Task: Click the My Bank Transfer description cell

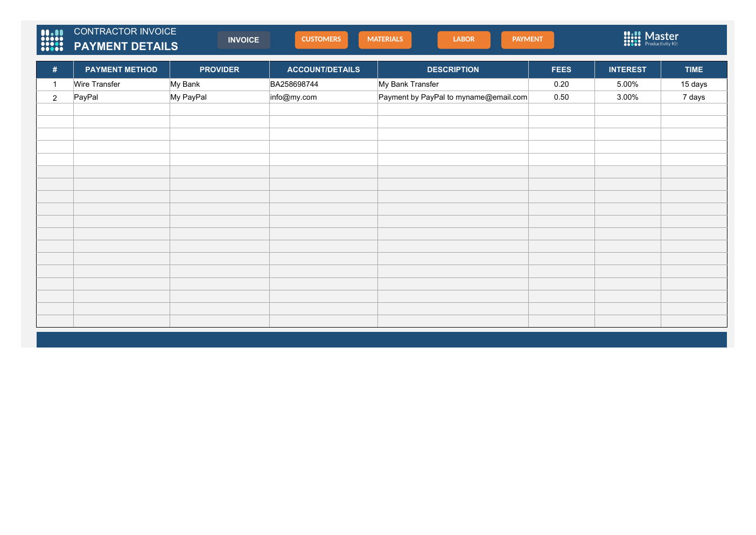Action: tap(453, 85)
